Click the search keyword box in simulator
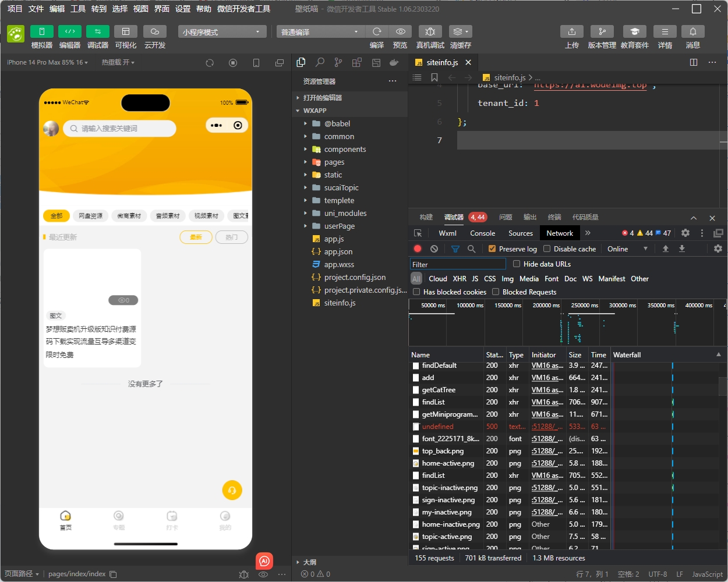Image resolution: width=728 pixels, height=582 pixels. tap(119, 129)
